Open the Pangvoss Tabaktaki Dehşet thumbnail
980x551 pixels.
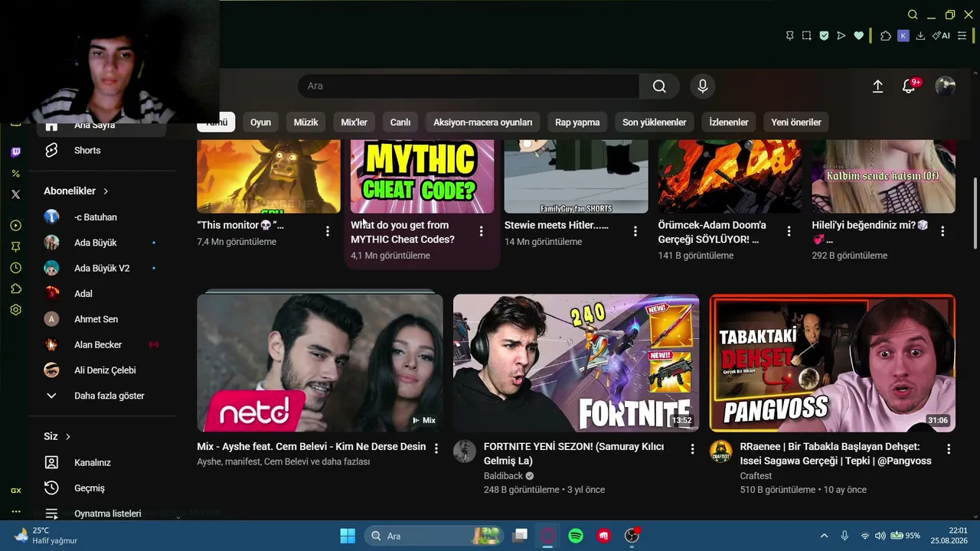832,364
